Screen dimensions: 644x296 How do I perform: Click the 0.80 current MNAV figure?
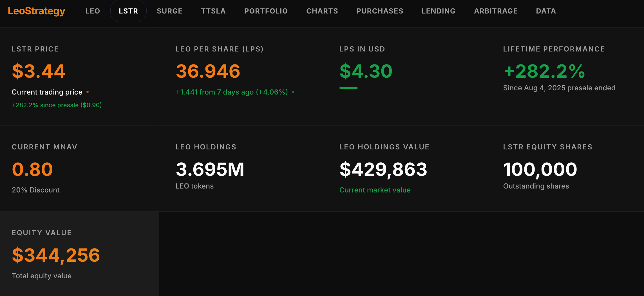click(x=32, y=169)
